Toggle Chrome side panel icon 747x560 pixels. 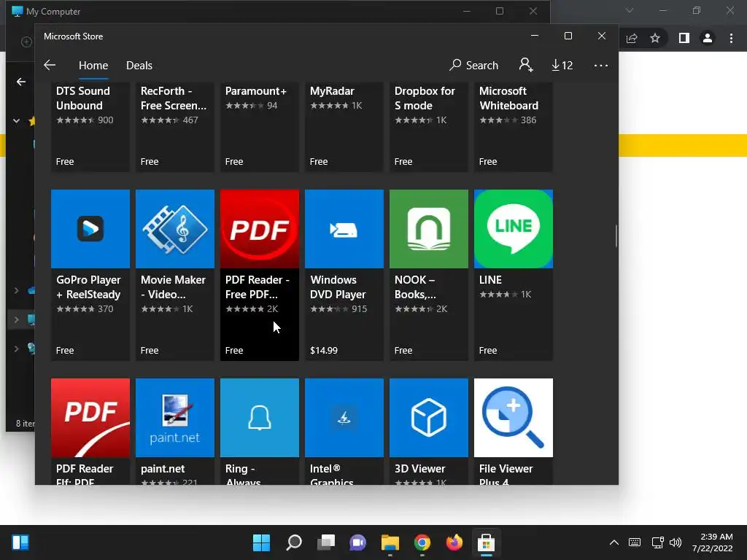tap(684, 38)
